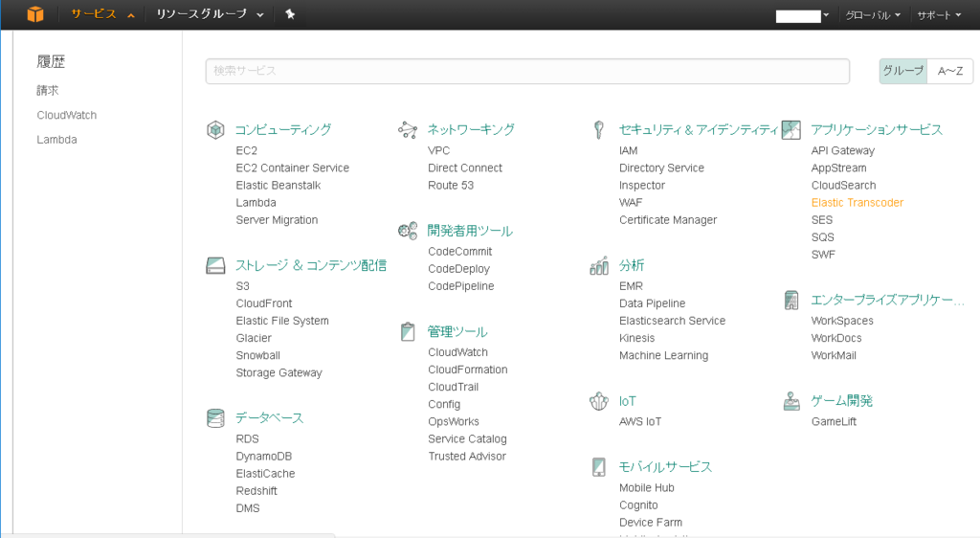Open SQS service
The width and height of the screenshot is (980, 538).
(x=822, y=237)
